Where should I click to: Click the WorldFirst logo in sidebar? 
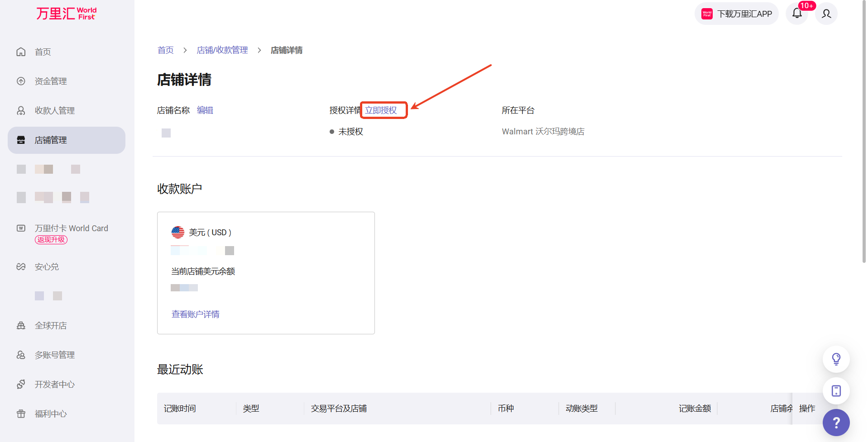tap(67, 14)
